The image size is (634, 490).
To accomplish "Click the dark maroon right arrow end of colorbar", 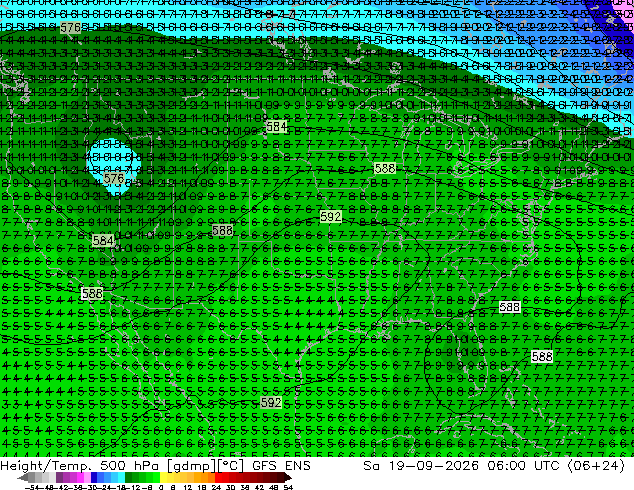I will coord(288,477).
